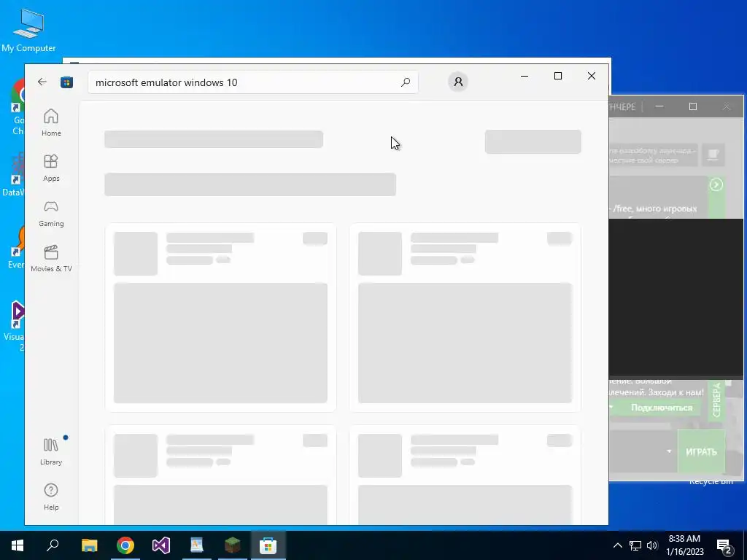
Task: Open the vertical СЕРВЕРА tab in launcher
Action: tap(716, 399)
